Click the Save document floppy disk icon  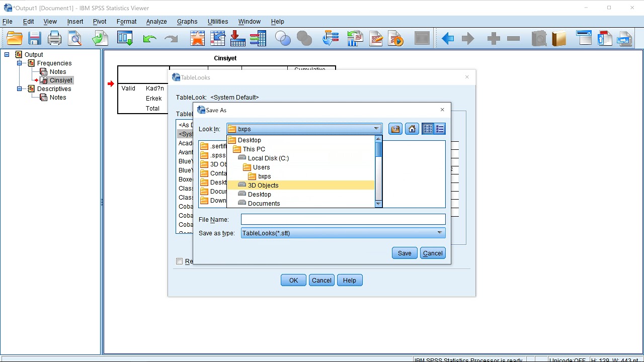coord(34,38)
